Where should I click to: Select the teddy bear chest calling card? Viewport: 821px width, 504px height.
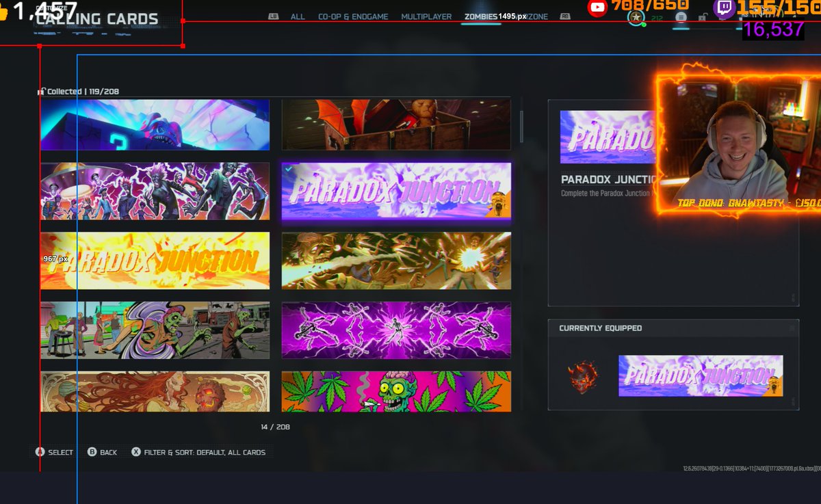click(396, 124)
